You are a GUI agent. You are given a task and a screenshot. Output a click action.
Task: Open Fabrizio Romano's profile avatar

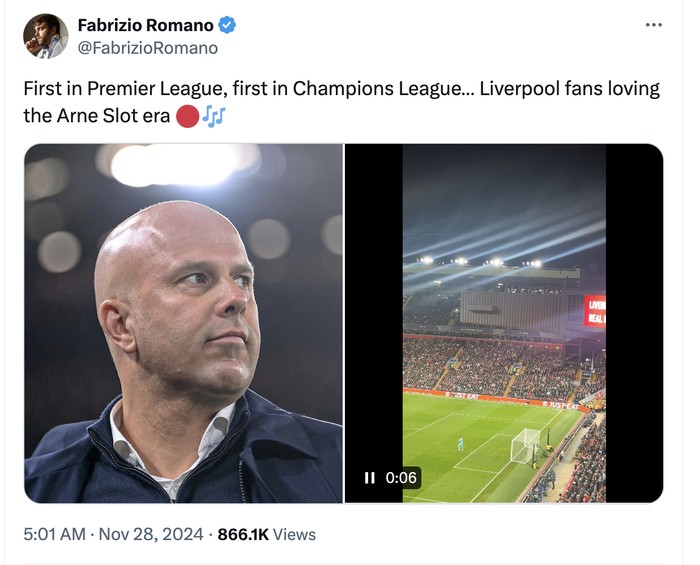coord(46,36)
